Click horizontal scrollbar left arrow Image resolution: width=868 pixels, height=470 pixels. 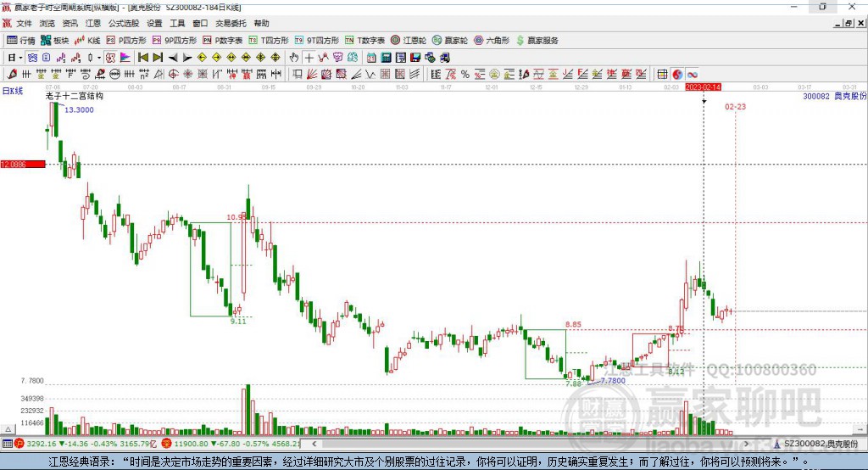click(314, 444)
